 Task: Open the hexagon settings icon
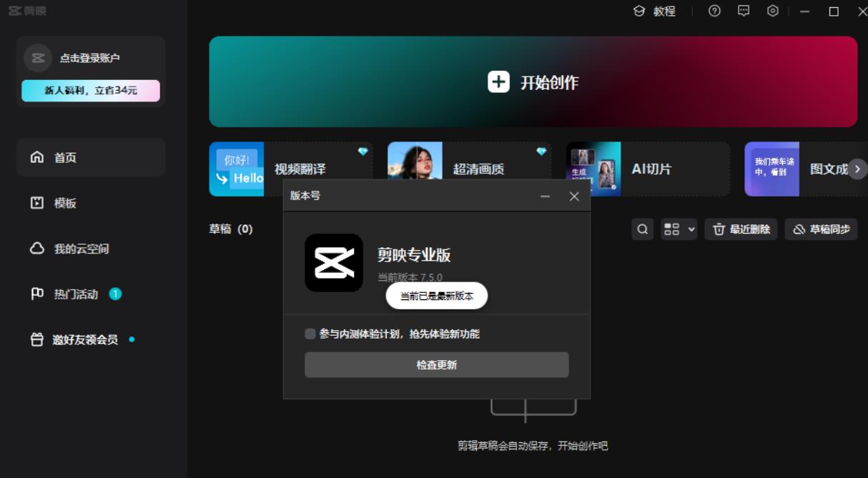coord(773,11)
